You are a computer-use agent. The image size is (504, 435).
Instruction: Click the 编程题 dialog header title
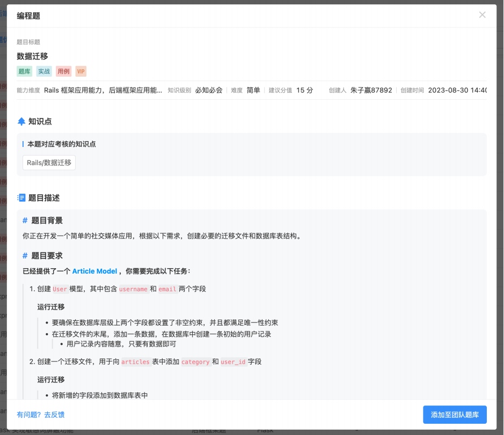click(x=28, y=16)
